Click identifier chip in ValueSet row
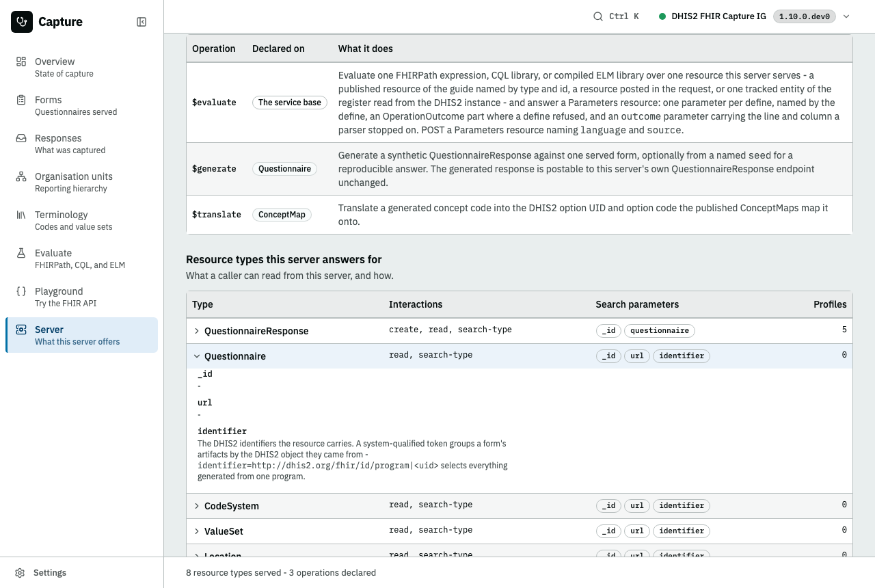The width and height of the screenshot is (875, 588). [x=682, y=531]
